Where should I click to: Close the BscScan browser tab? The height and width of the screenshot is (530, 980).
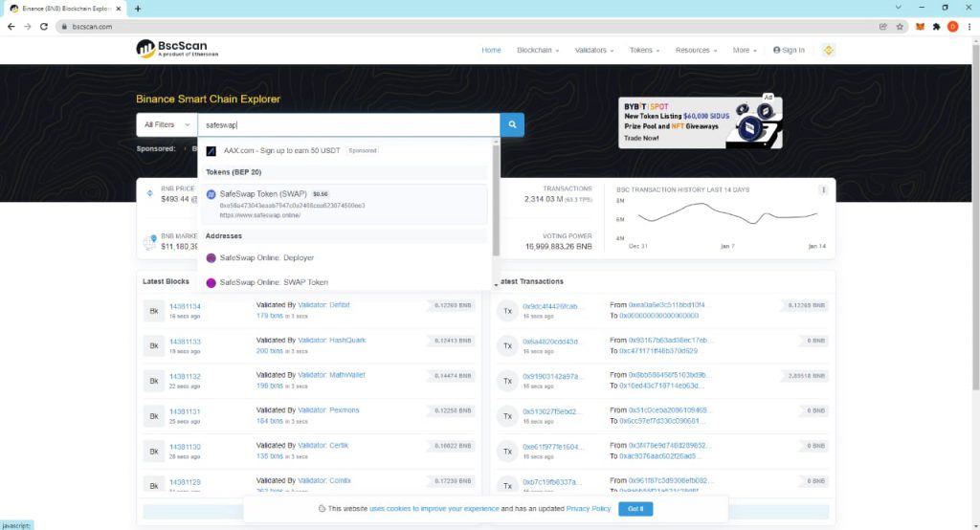click(x=118, y=9)
